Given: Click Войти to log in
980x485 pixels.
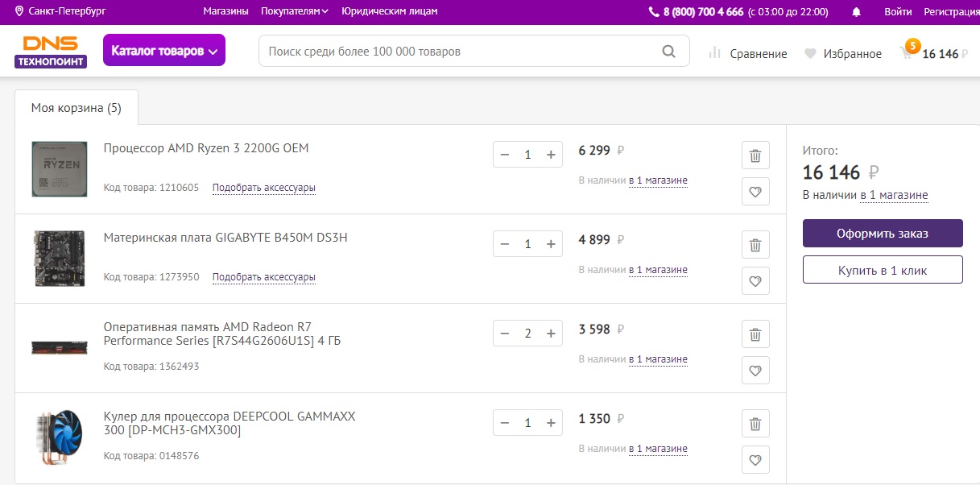Looking at the screenshot, I should [898, 12].
